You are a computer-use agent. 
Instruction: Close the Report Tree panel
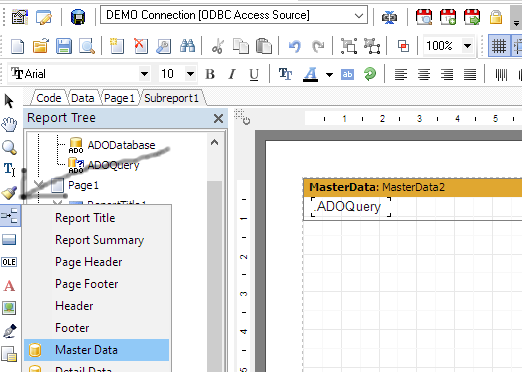click(218, 118)
